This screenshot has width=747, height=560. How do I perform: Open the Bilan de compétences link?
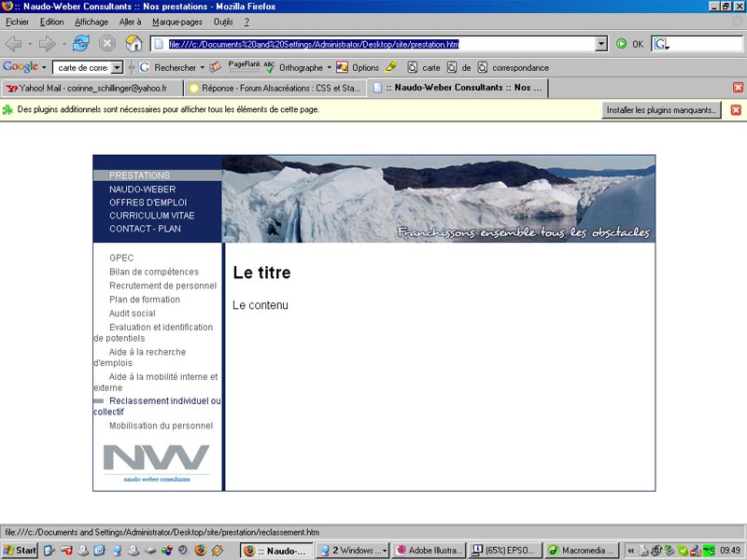154,272
